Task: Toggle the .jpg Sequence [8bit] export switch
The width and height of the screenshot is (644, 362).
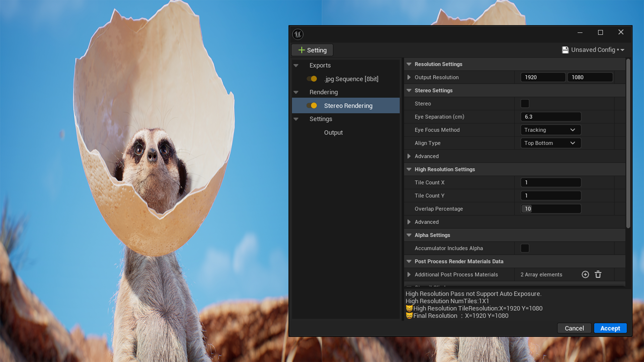Action: pos(312,79)
